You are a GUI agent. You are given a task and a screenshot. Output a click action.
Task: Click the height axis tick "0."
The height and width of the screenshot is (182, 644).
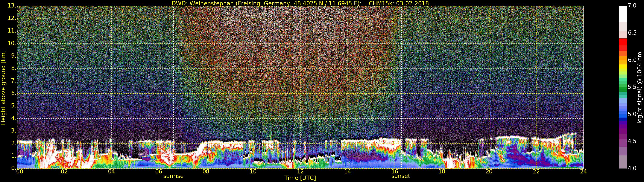[14, 168]
